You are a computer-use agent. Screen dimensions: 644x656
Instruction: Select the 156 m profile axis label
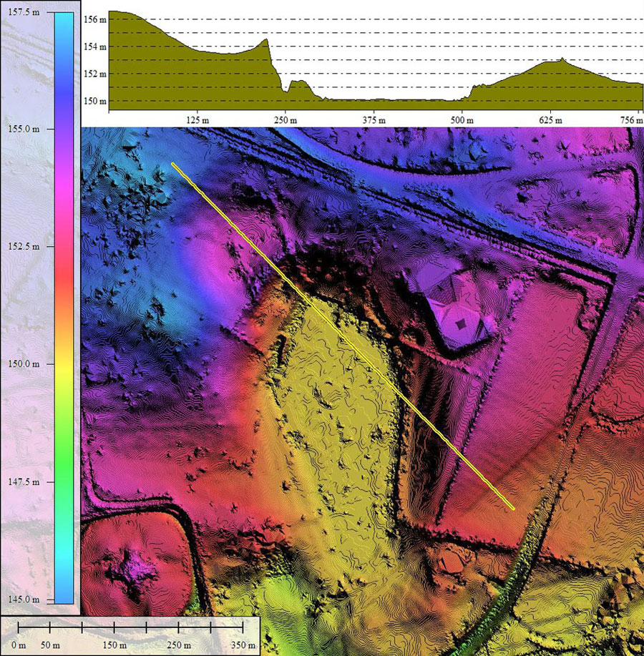(x=95, y=19)
